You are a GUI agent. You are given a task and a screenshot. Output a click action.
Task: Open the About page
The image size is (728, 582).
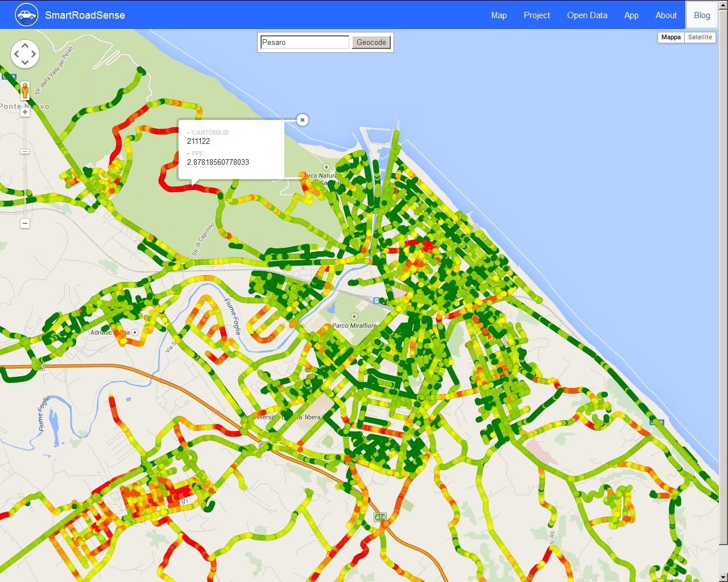pyautogui.click(x=666, y=15)
